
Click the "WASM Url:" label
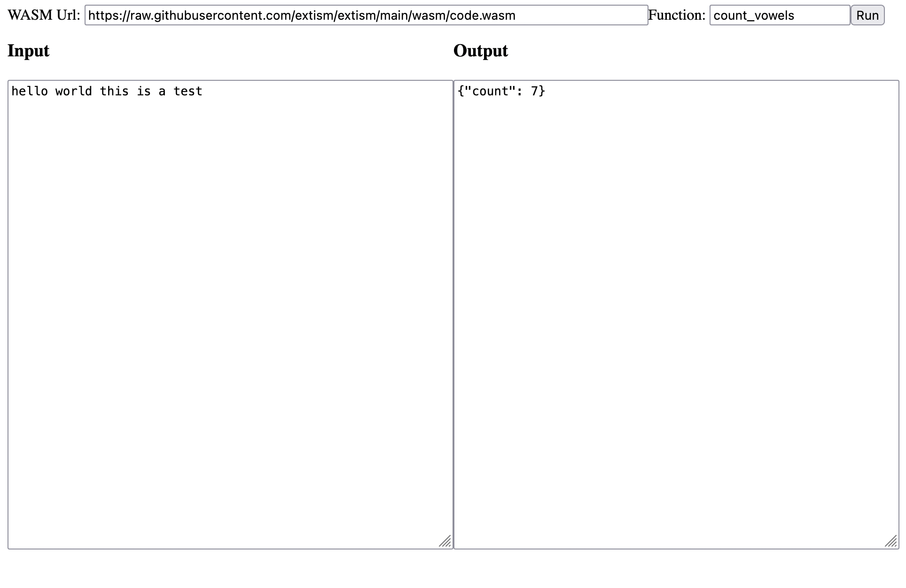click(44, 15)
